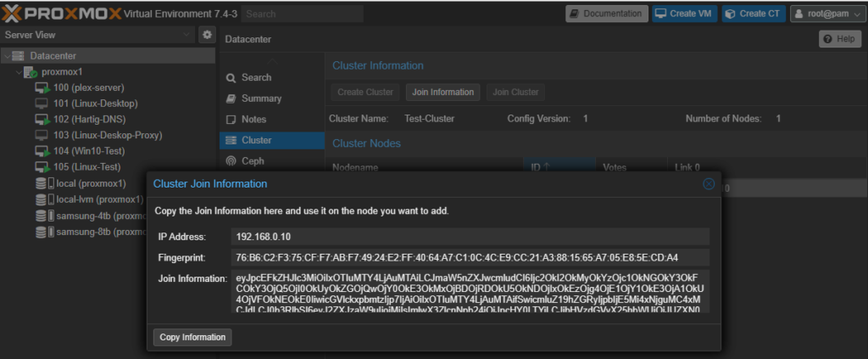This screenshot has width=868, height=359.
Task: Select samsung-8tb storage in tree
Action: (101, 233)
